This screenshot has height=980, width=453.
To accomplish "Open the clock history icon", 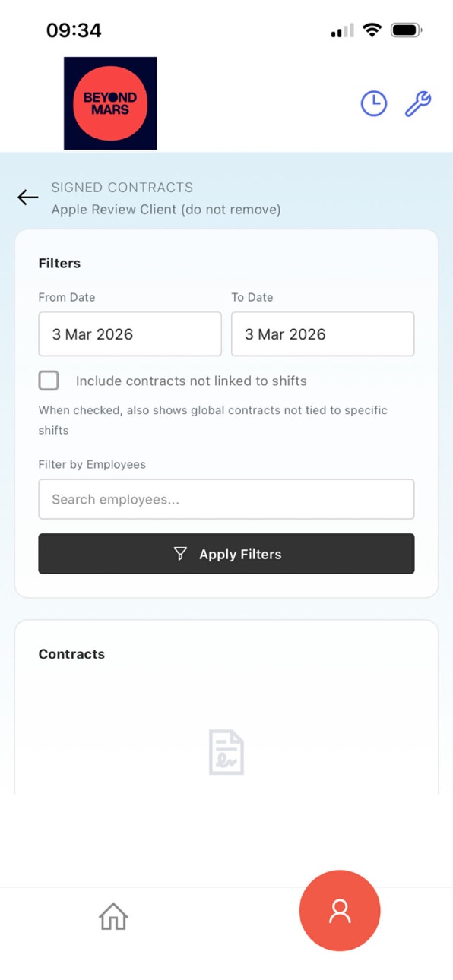I will pos(373,104).
